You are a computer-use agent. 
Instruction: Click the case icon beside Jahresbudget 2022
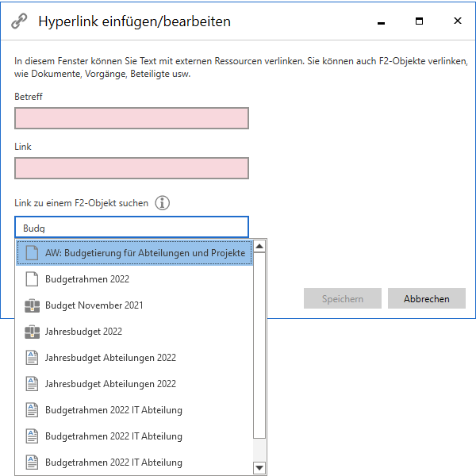33,332
